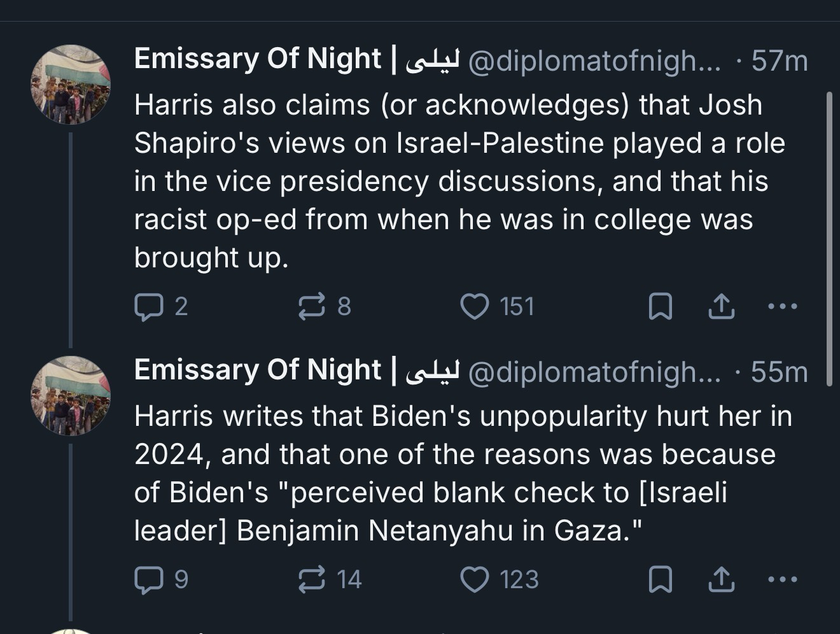This screenshot has height=634, width=840.
Task: Bookmark the Biden unpopularity tweet
Action: click(660, 580)
